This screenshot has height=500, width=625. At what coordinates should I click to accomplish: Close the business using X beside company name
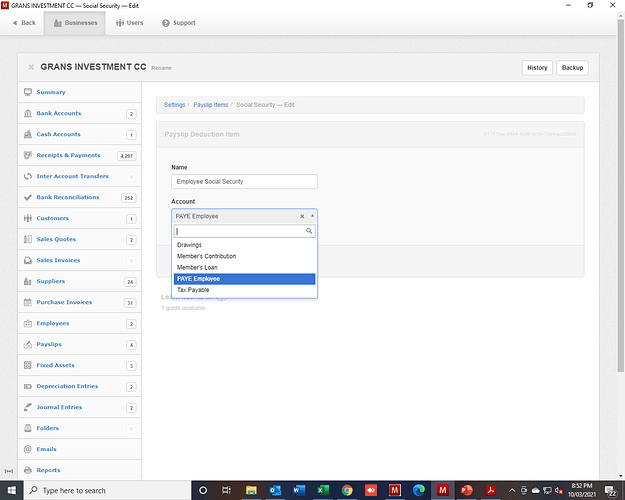(x=31, y=67)
